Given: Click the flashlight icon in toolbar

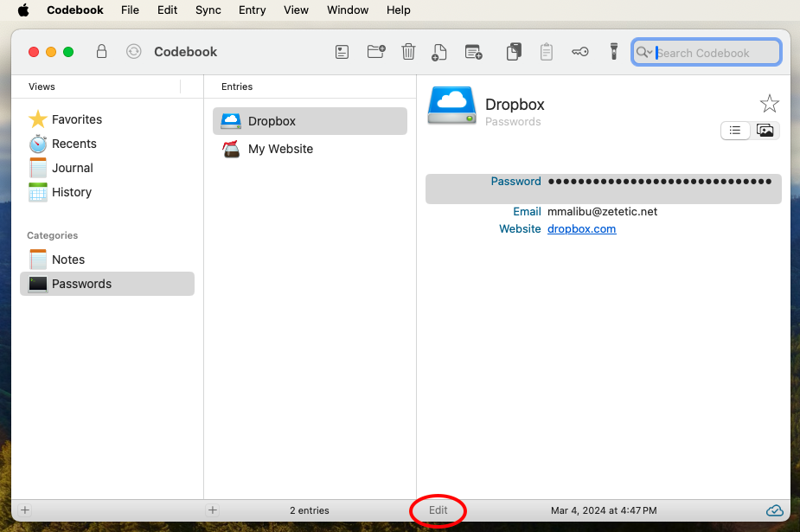Looking at the screenshot, I should click(614, 52).
